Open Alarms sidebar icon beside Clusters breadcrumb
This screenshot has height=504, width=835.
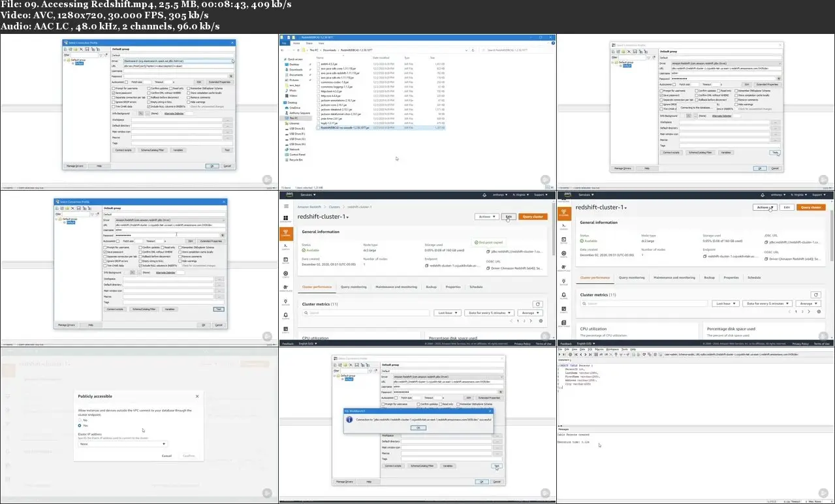(286, 315)
